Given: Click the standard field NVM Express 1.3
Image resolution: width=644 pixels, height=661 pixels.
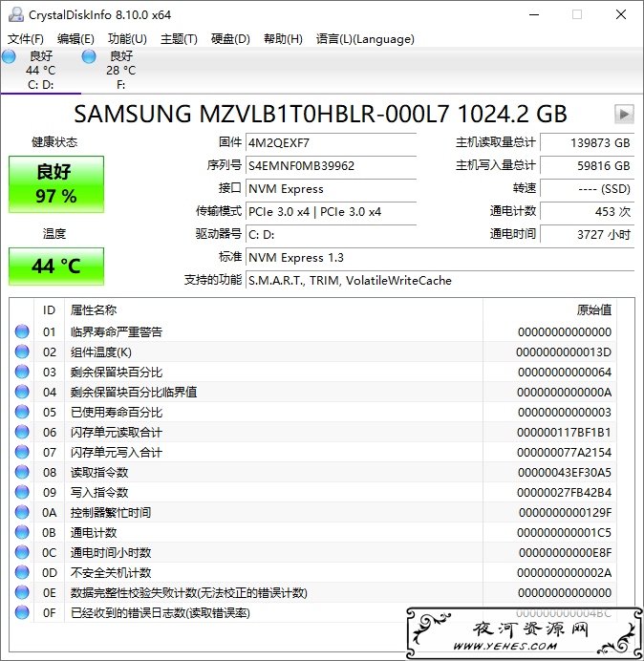Looking at the screenshot, I should click(x=440, y=258).
